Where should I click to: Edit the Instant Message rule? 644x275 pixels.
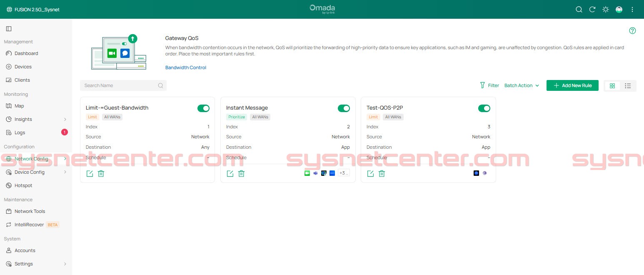coord(230,174)
